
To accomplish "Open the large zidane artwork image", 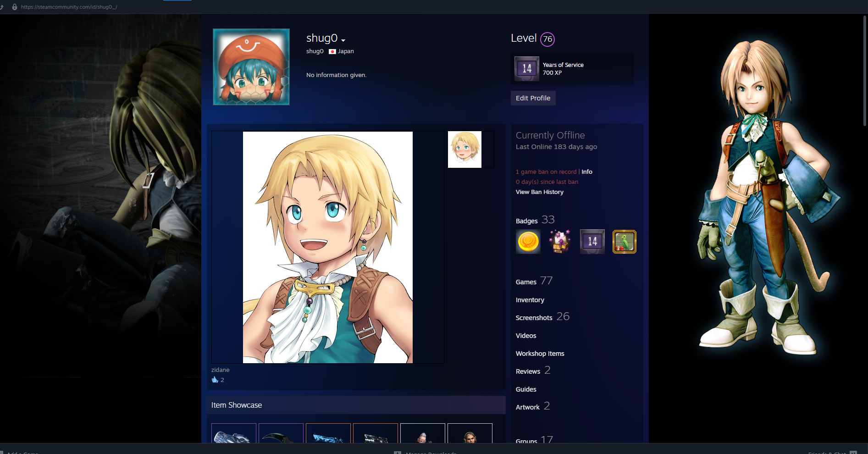I will (x=328, y=247).
